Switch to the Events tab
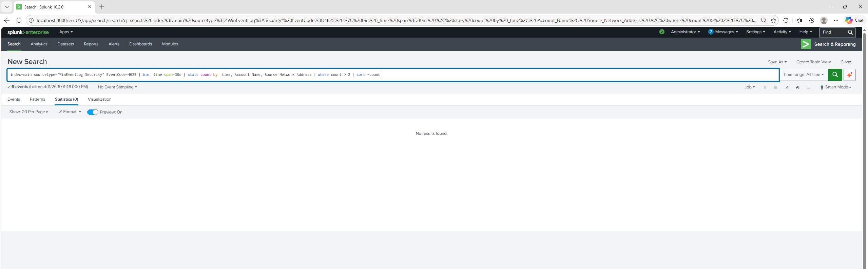The height and width of the screenshot is (269, 868). (14, 99)
